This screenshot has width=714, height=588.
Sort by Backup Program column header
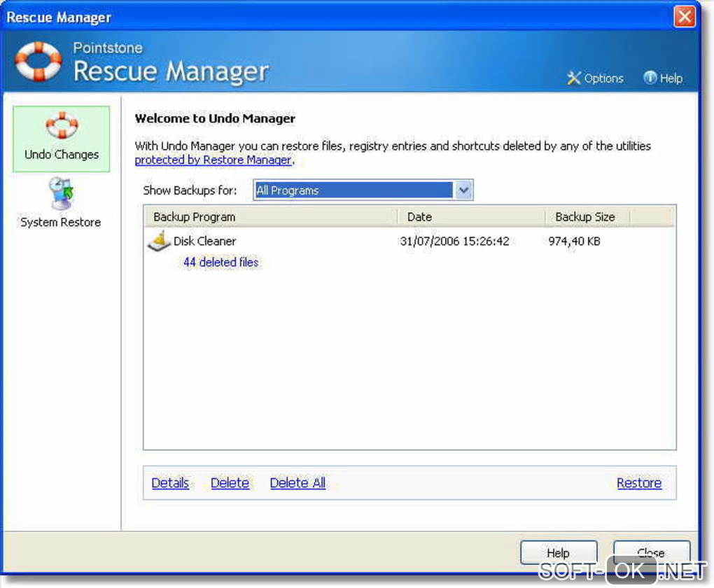272,217
